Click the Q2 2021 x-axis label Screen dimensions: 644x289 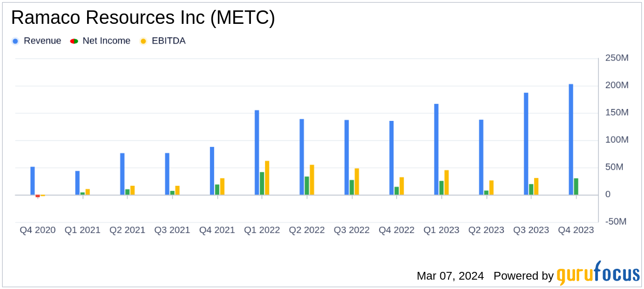point(128,230)
